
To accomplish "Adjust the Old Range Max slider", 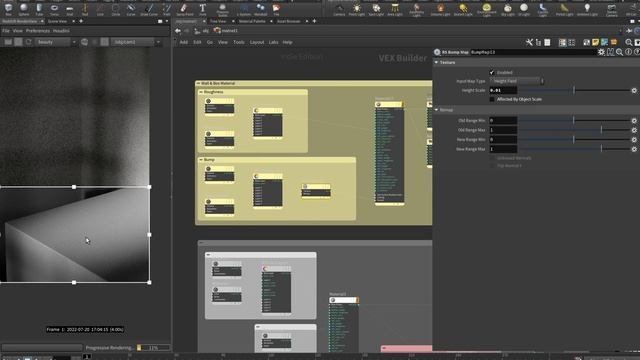I will (574, 130).
